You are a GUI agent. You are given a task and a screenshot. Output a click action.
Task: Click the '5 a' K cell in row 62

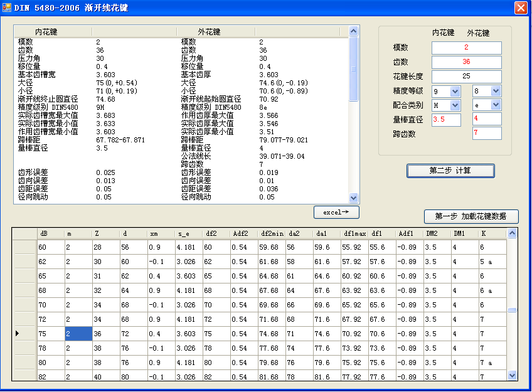pos(492,262)
